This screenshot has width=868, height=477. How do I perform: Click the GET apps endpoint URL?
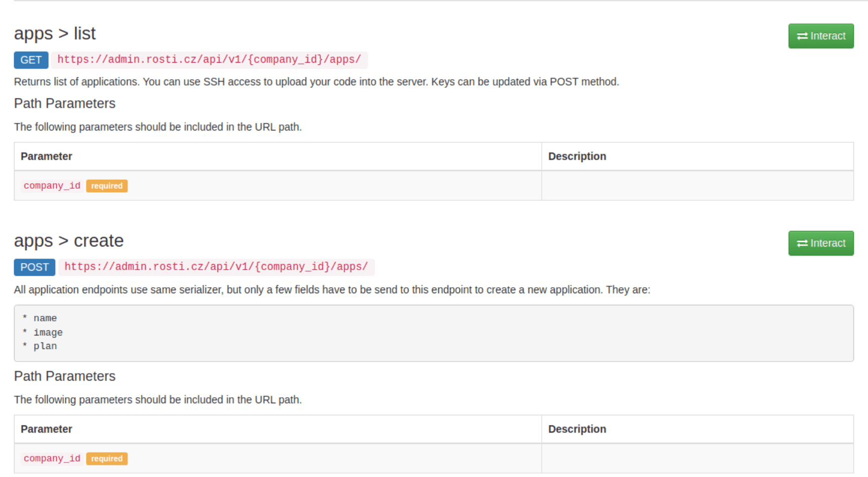(209, 60)
